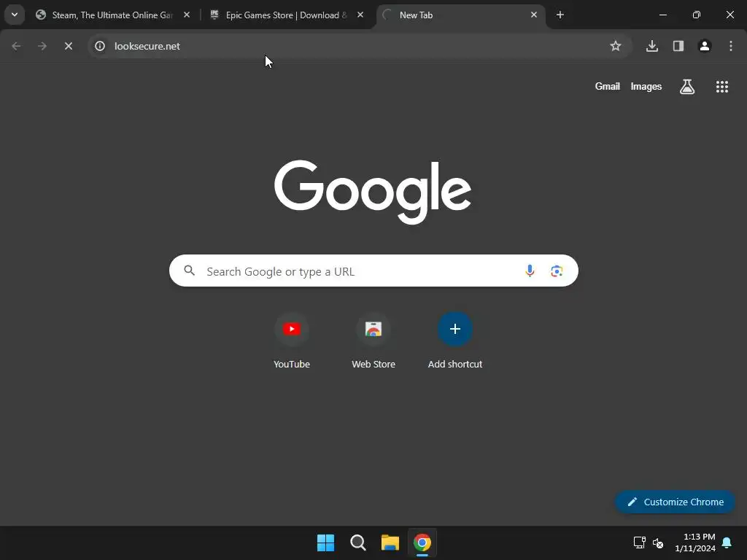Click the Chrome taskbar icon
The image size is (747, 560).
(x=422, y=542)
